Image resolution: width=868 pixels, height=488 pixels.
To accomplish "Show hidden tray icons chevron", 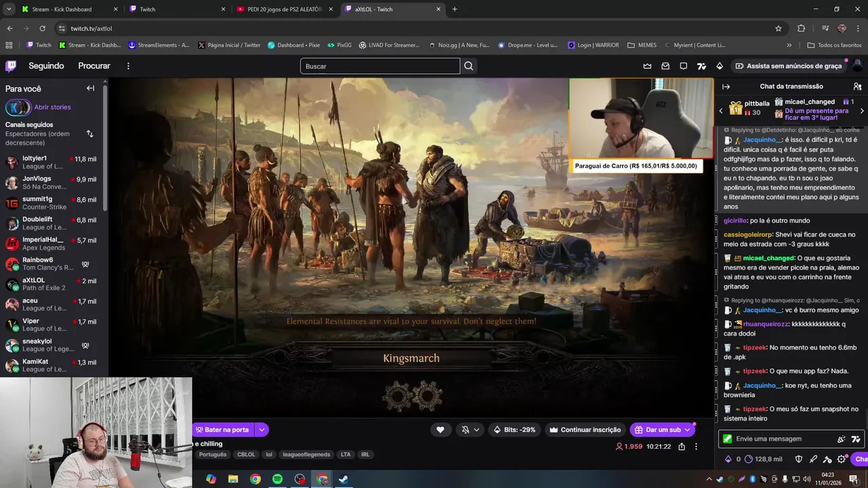I will point(709,479).
